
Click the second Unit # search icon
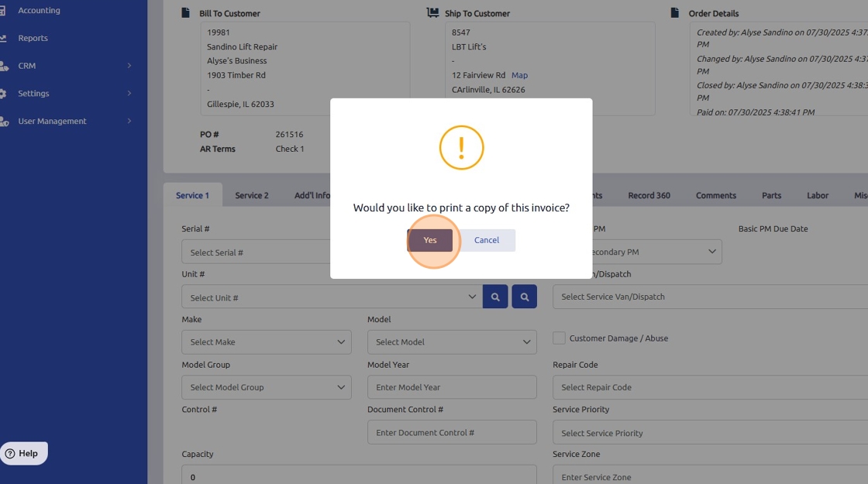[524, 297]
